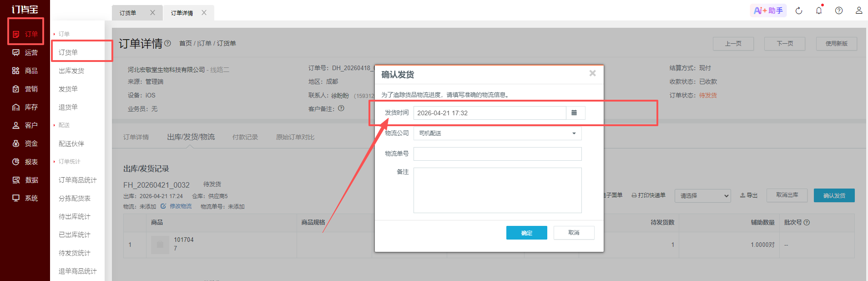Open the notification bell
Screen dimensions: 868x281
point(819,10)
